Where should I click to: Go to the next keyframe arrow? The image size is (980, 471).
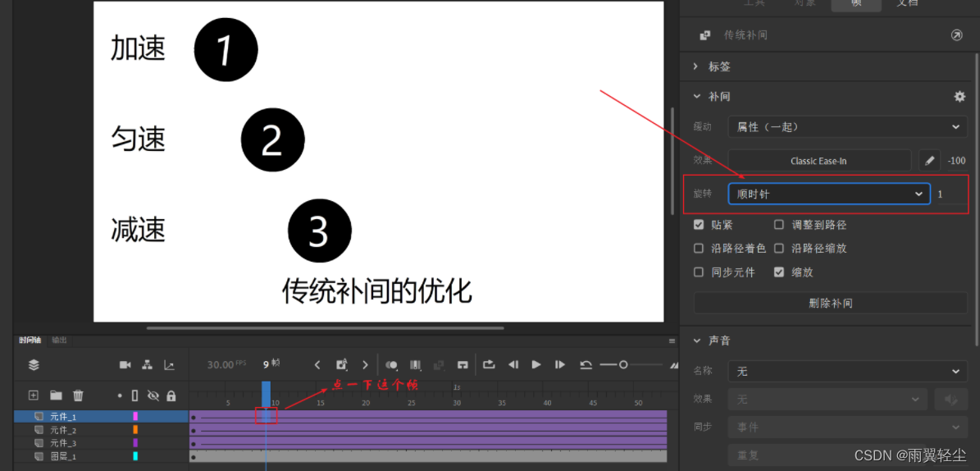coord(366,364)
